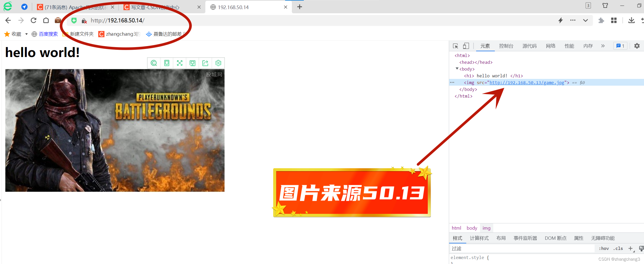Switch to the 源代码 DevTools tab
This screenshot has height=264, width=644.
[x=529, y=46]
